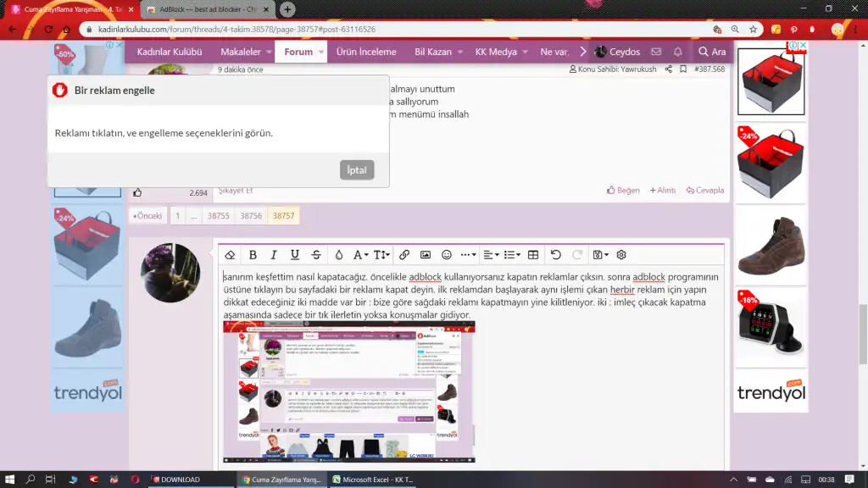This screenshot has height=488, width=868.
Task: Click the insert link icon
Action: [x=404, y=255]
